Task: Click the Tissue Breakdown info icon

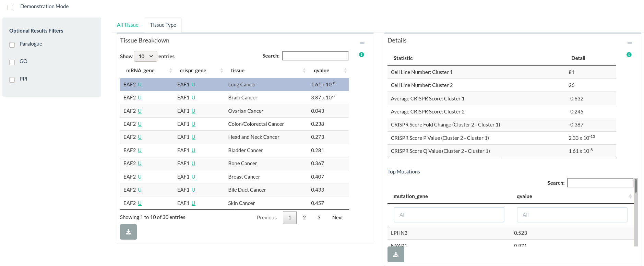Action: [x=361, y=55]
